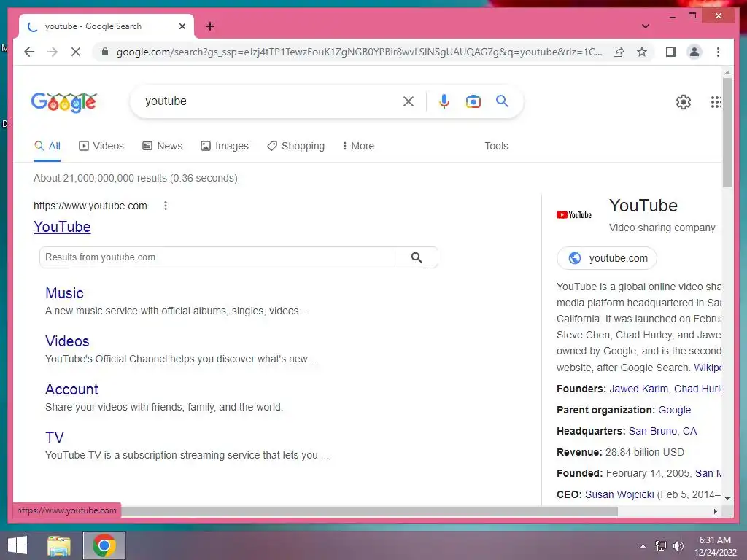Share this page using the share icon

coord(619,52)
